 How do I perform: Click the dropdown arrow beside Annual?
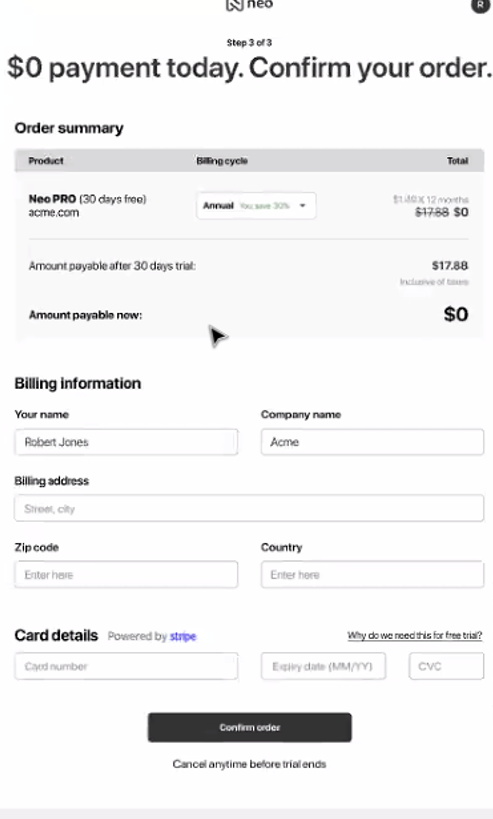point(302,206)
